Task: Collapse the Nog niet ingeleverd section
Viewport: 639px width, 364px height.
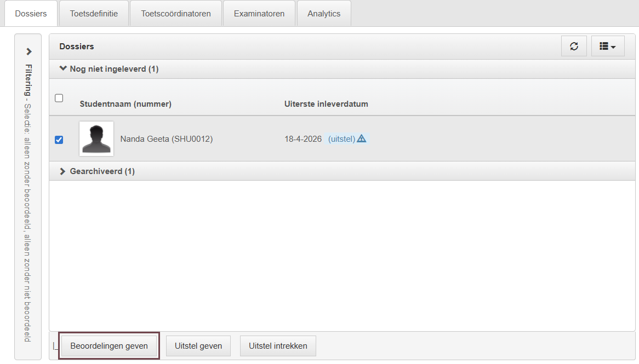Action: 63,68
